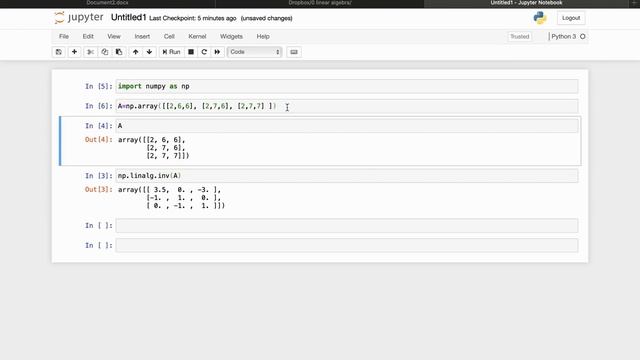Screen dimensions: 640x360
Task: Restart the kernel icon
Action: 204,52
